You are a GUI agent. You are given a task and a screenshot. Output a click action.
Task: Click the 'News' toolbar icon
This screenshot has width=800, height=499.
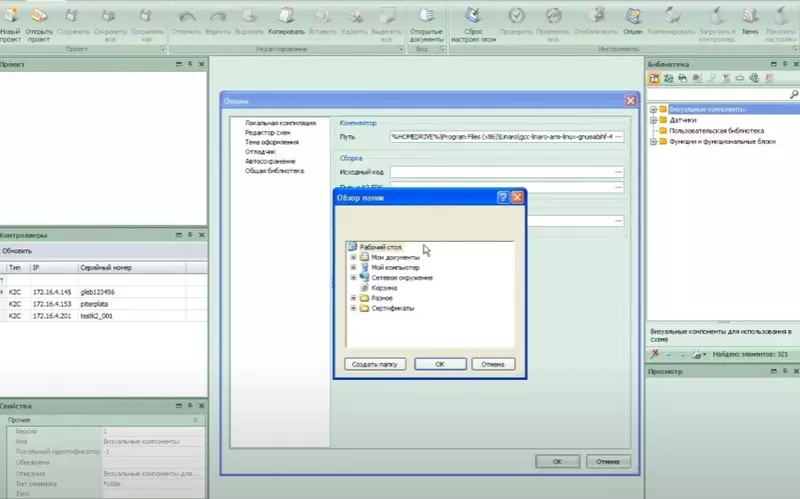tap(749, 16)
